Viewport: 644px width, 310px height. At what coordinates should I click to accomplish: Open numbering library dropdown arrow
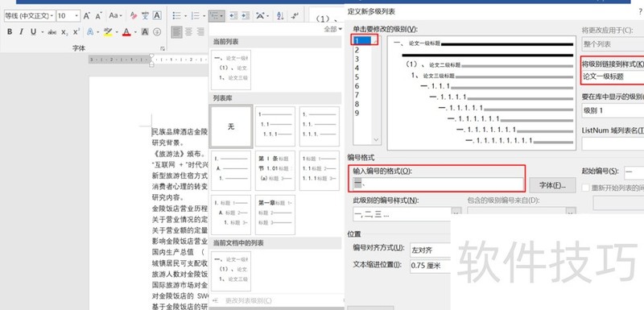pyautogui.click(x=204, y=15)
